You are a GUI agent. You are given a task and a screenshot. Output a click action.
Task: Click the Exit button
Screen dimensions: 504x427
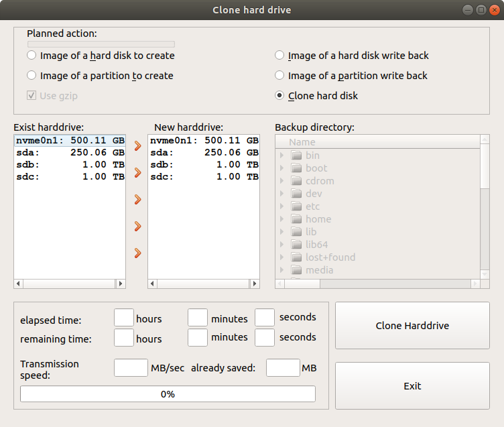point(412,386)
